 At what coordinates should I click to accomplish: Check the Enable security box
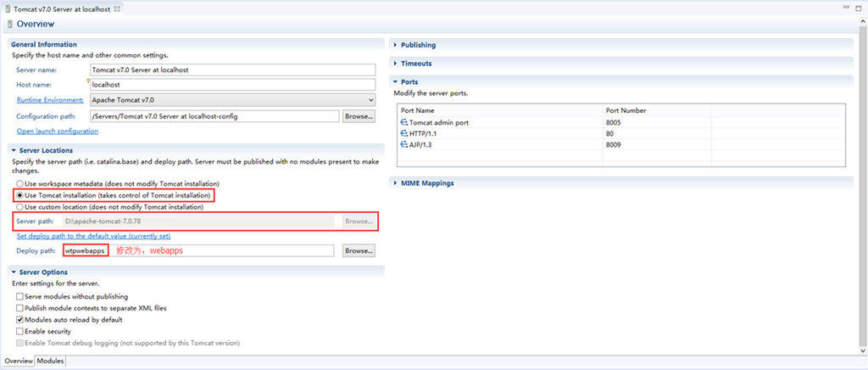pyautogui.click(x=20, y=331)
